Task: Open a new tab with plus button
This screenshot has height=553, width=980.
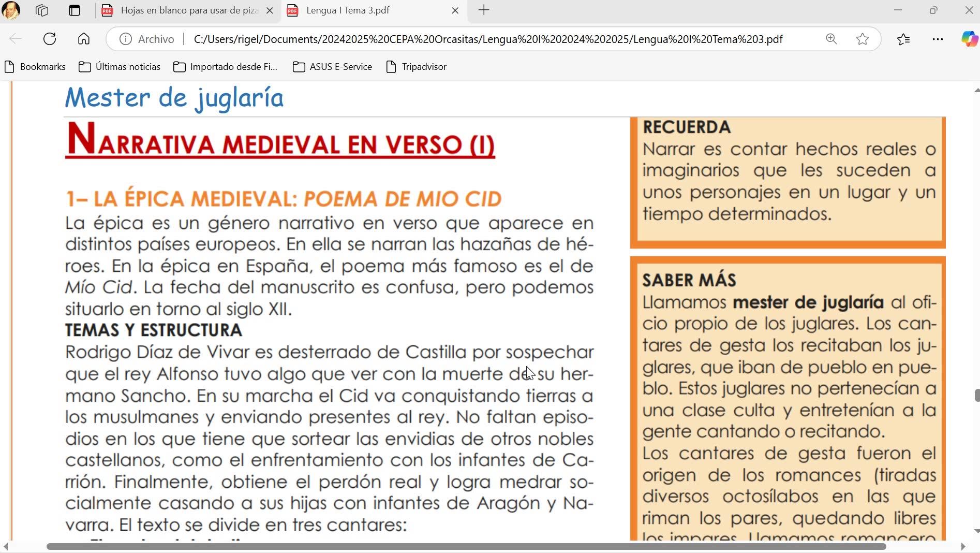Action: tap(484, 10)
